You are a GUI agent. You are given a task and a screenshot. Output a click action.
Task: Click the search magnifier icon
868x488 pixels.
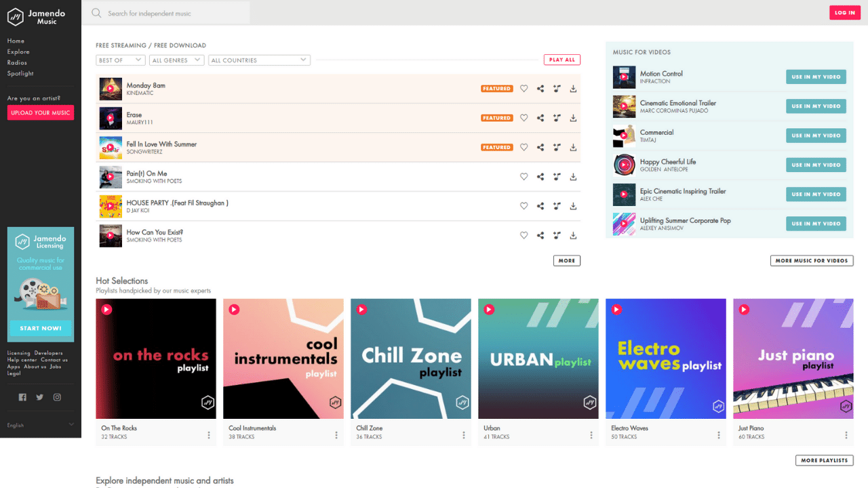(x=96, y=13)
